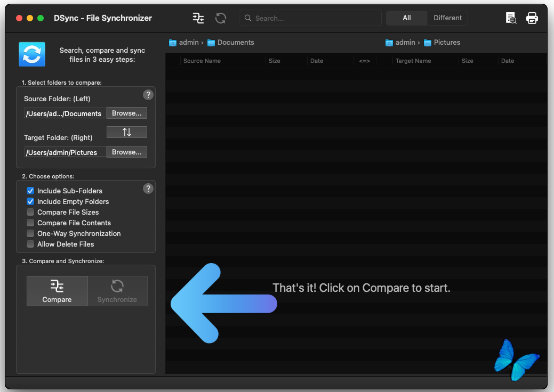Swap source and target folders
Image resolution: width=554 pixels, height=392 pixels.
point(127,132)
